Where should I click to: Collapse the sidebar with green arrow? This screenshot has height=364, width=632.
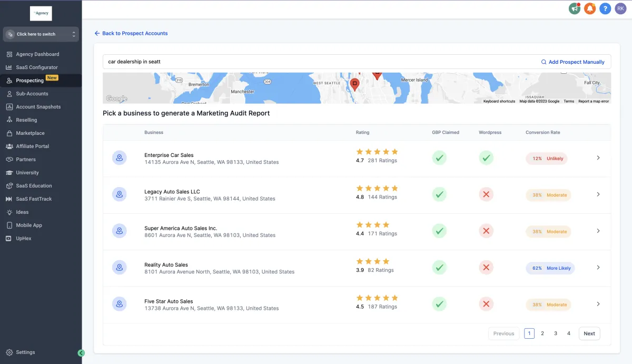pyautogui.click(x=81, y=353)
